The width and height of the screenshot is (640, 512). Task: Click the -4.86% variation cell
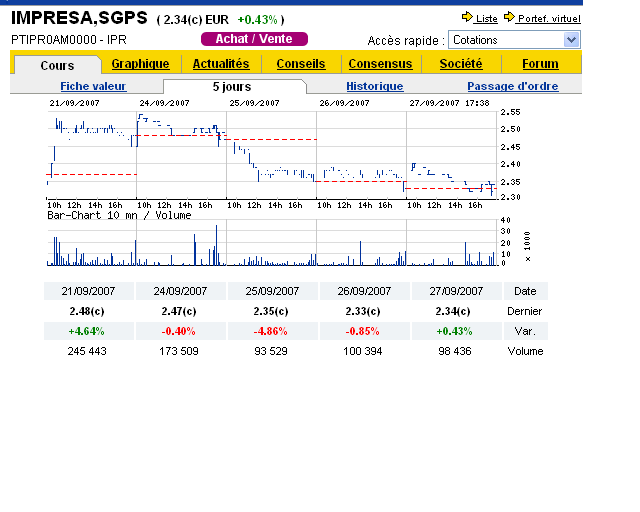point(271,331)
